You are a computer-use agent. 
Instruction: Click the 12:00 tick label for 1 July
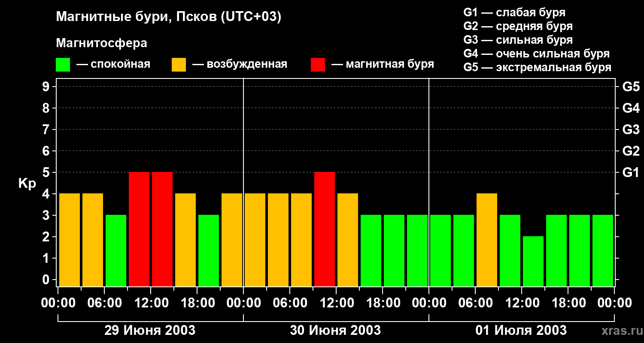pos(522,303)
